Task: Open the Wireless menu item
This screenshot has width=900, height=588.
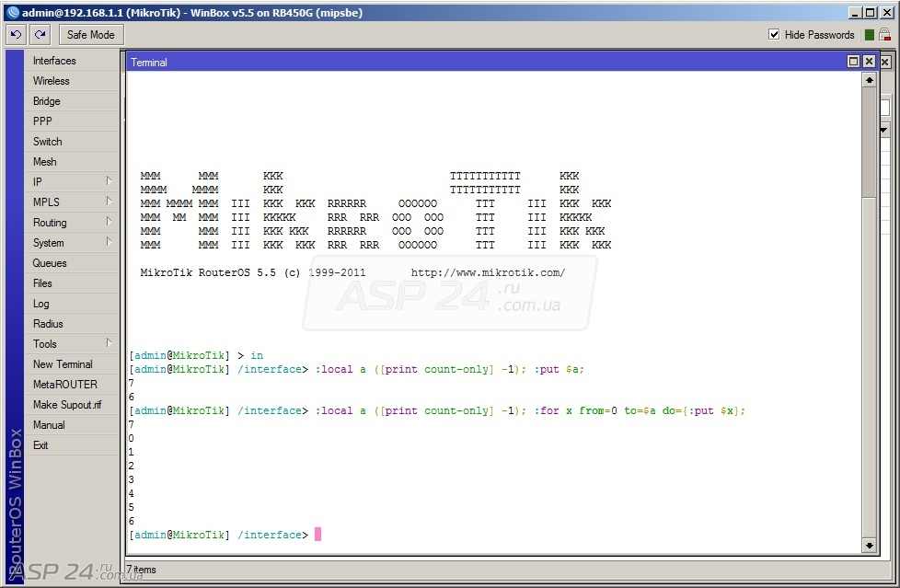Action: [73, 81]
